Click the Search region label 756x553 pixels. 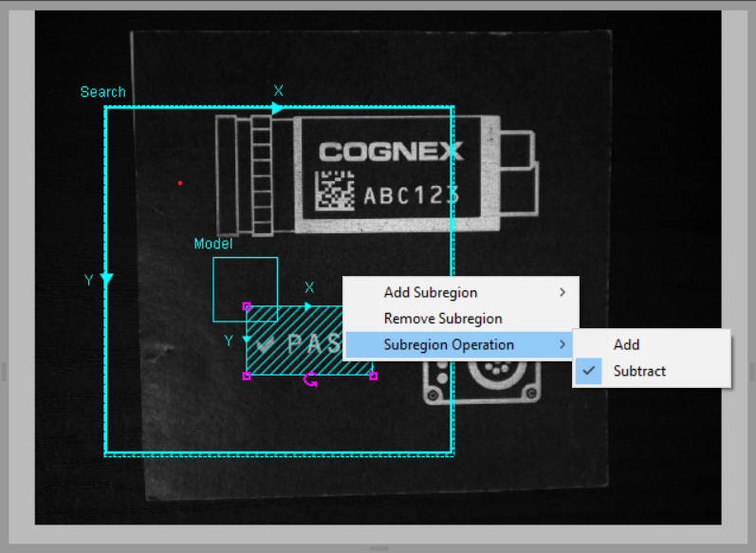point(102,92)
